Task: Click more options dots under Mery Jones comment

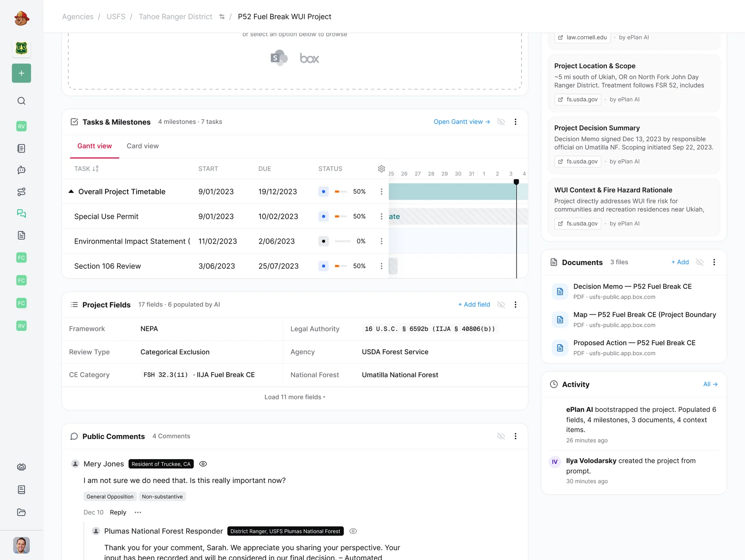Action: click(138, 512)
